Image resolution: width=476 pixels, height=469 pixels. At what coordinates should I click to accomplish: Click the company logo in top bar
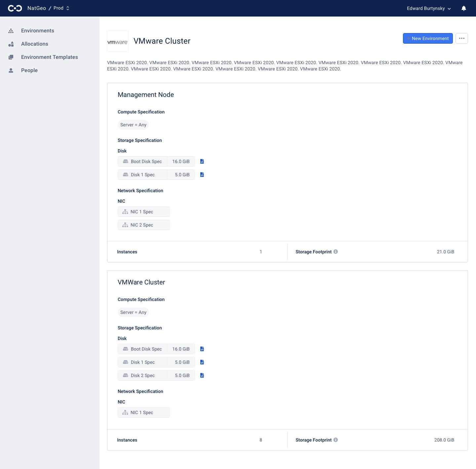click(15, 8)
